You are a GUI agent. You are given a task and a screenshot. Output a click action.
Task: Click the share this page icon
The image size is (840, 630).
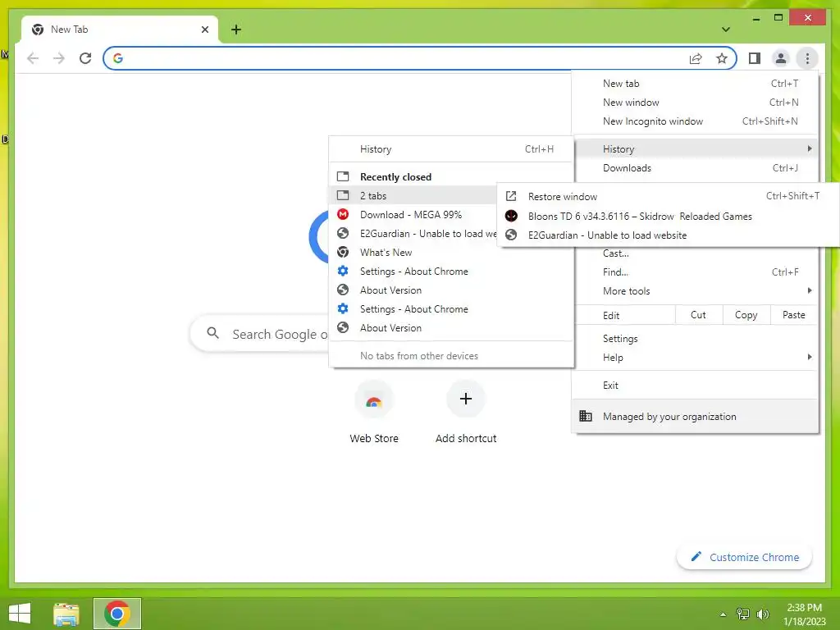tap(696, 58)
